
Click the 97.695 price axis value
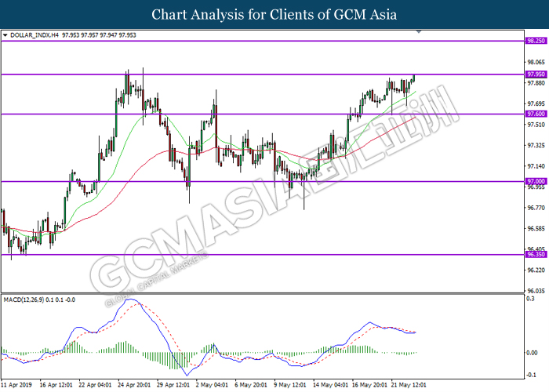coord(536,104)
